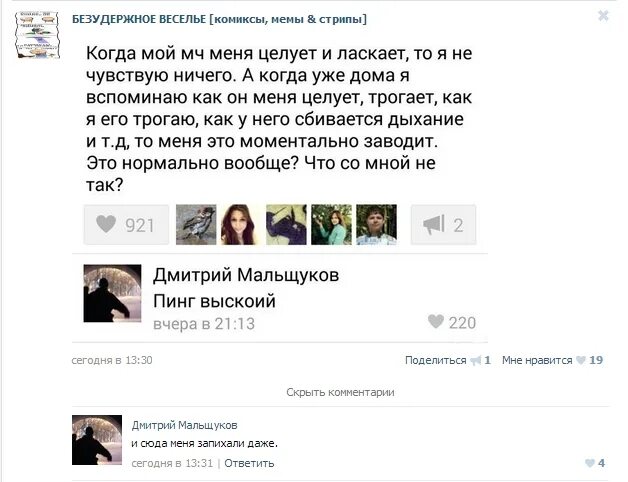Click the heart button showing 921
628x482 pixels.
(126, 225)
